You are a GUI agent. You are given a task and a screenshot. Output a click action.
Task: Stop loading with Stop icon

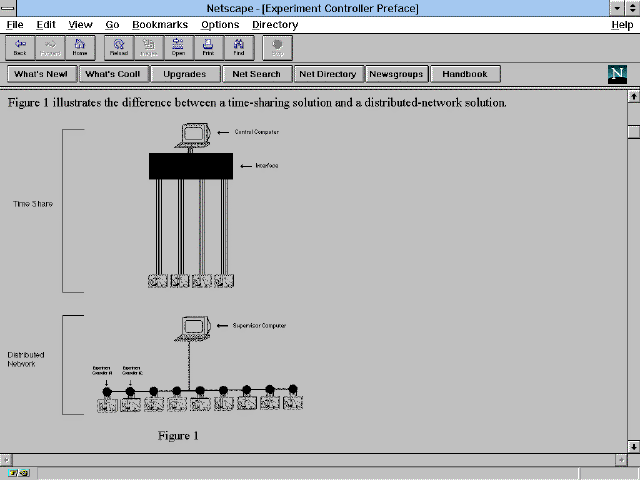point(278,48)
